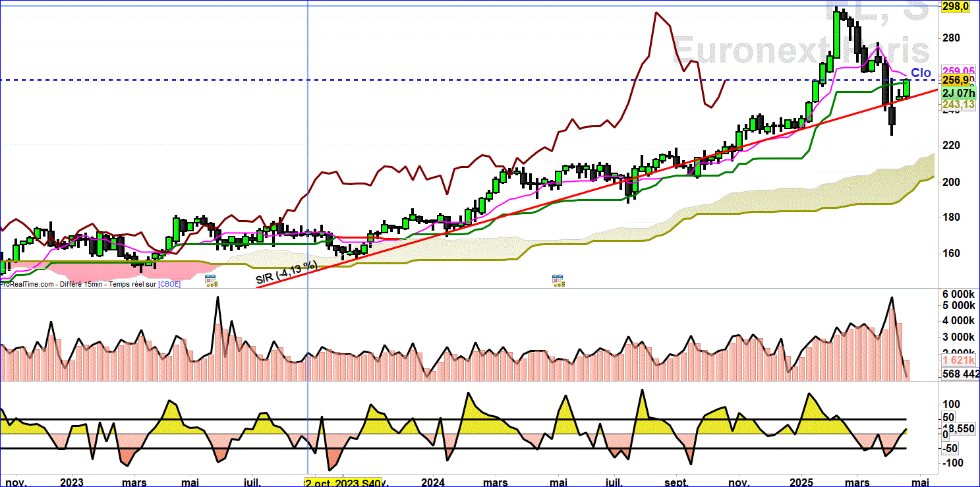Click the 6 000k volume axis label
Image resolution: width=980 pixels, height=487 pixels.
pos(958,294)
